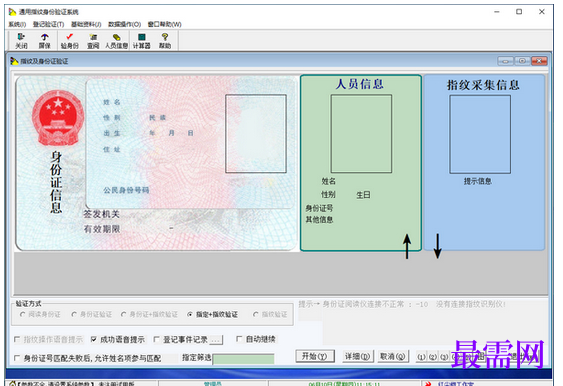
Task: Click the 人员信息 panel photo box
Action: point(361,134)
